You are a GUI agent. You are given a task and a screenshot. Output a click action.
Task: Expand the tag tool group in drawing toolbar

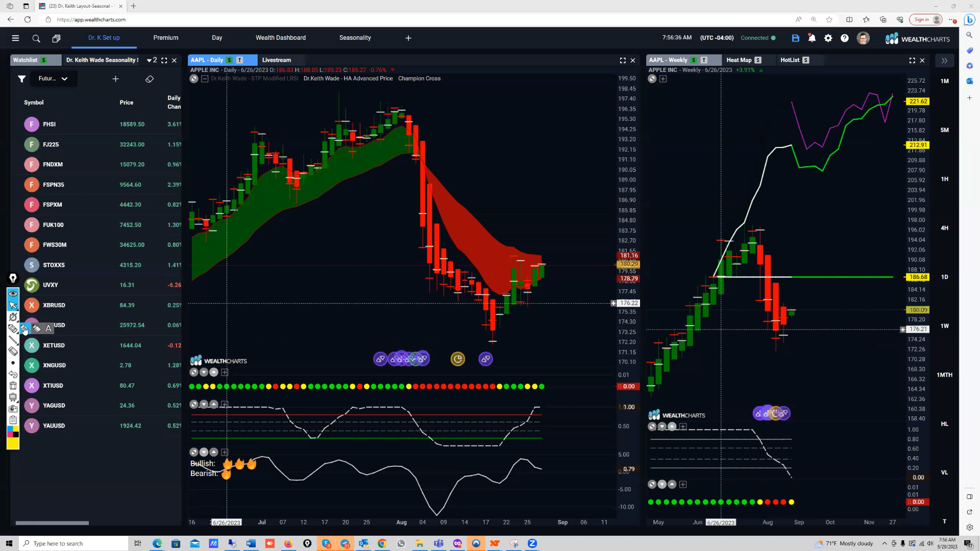[x=13, y=329]
